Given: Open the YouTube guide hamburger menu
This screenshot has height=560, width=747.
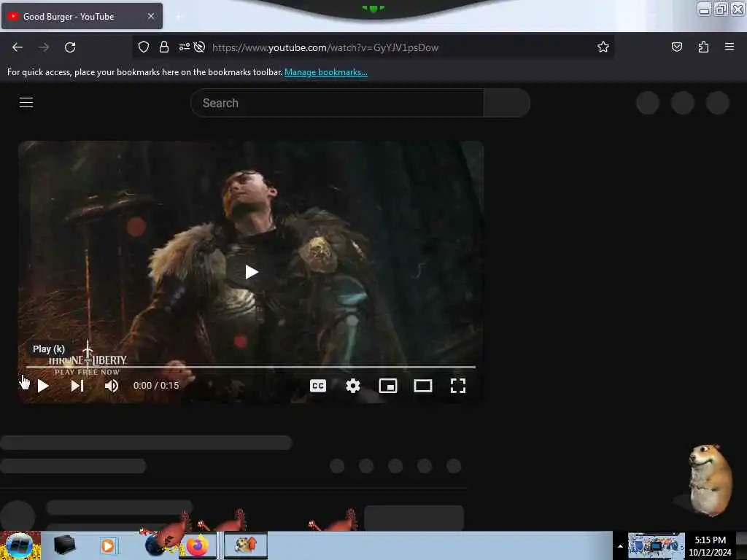Looking at the screenshot, I should pos(26,102).
